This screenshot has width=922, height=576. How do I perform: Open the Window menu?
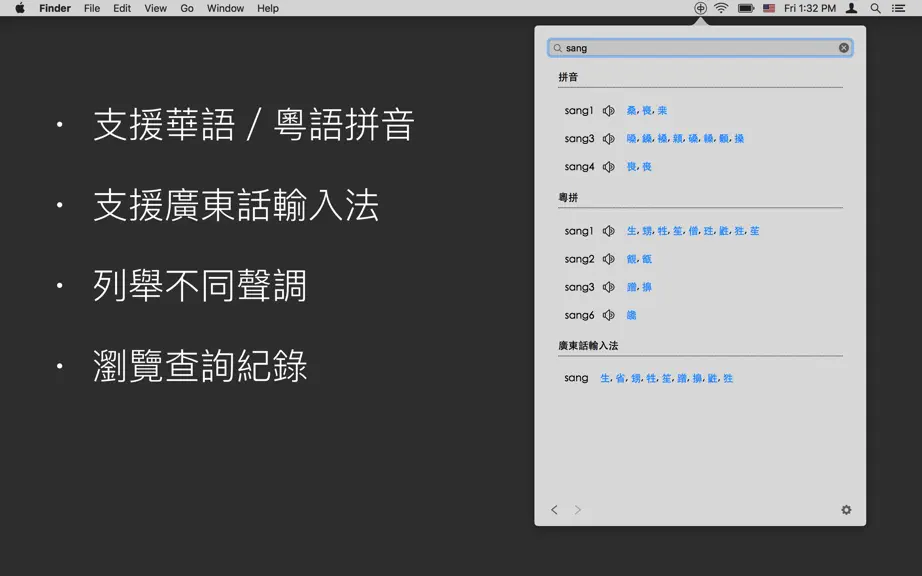[225, 8]
